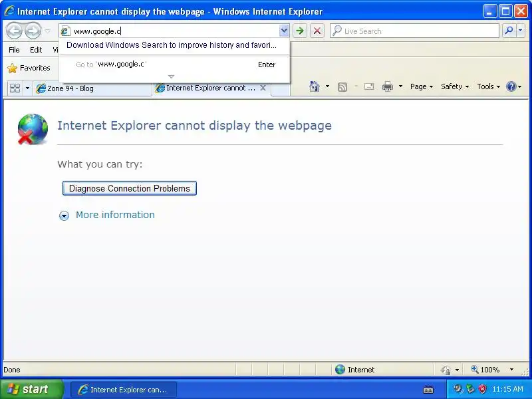
Task: Click the Internet zone status indicator
Action: [x=355, y=370]
